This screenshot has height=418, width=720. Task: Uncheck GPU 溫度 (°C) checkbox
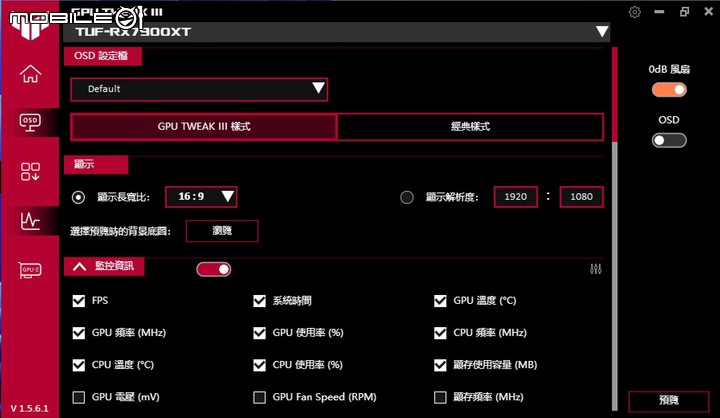[440, 301]
